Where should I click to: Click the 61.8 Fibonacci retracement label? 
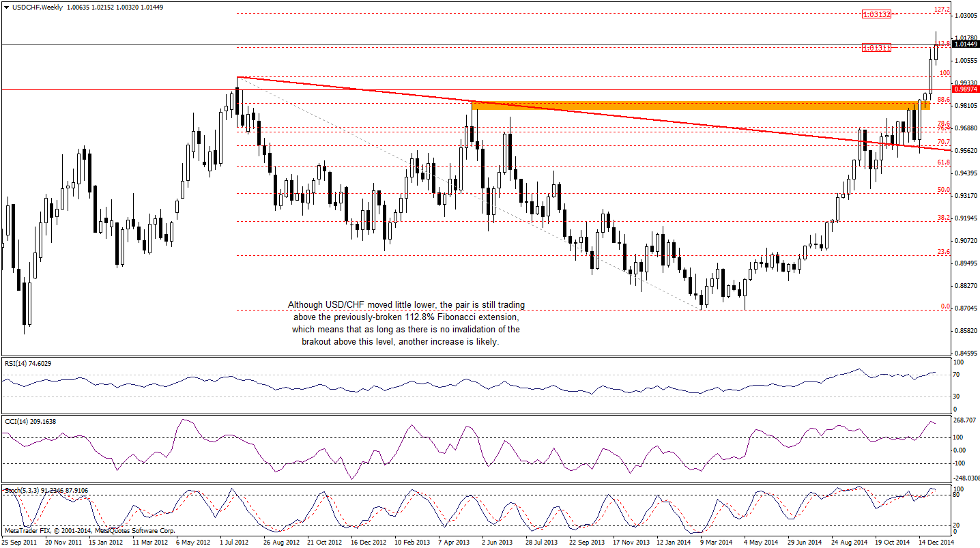(x=944, y=162)
